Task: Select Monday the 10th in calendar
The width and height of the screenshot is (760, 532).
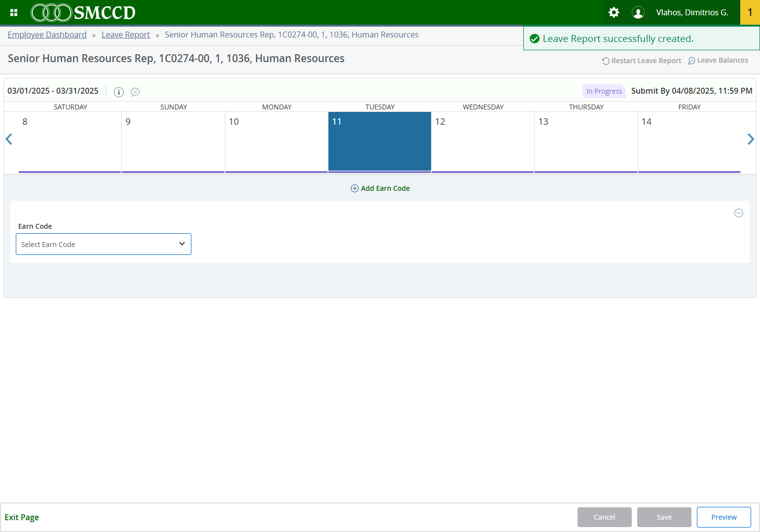Action: [277, 142]
